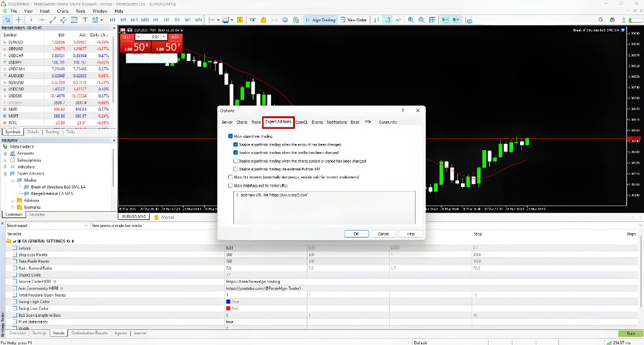This screenshot has width=644, height=345.
Task: Switch chart to candlesticks type
Action: coord(387,20)
